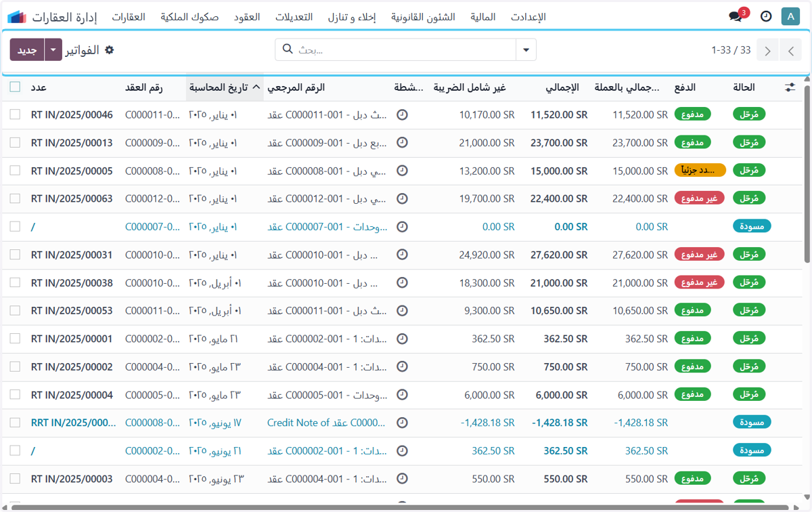Tick checkbox for RT IN/2025/00013
This screenshot has height=512, width=812.
[x=15, y=143]
